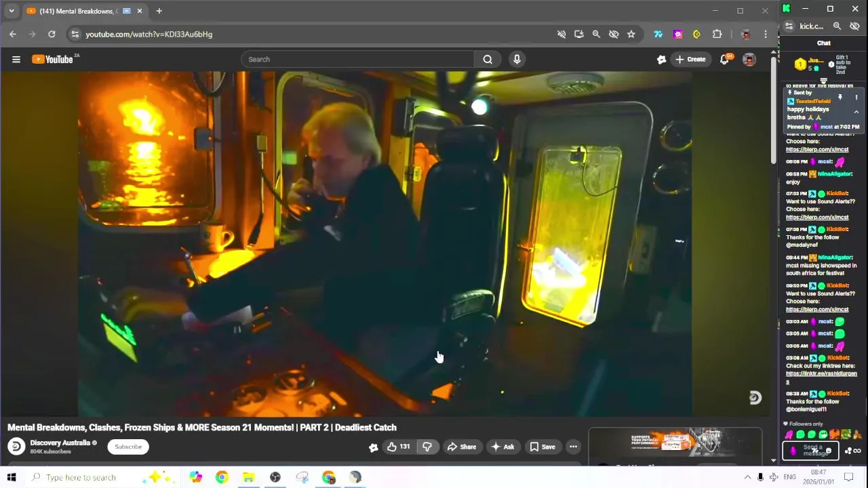Viewport: 868px width, 488px height.
Task: Click the kick.c... address in Kick window
Action: pos(811,26)
